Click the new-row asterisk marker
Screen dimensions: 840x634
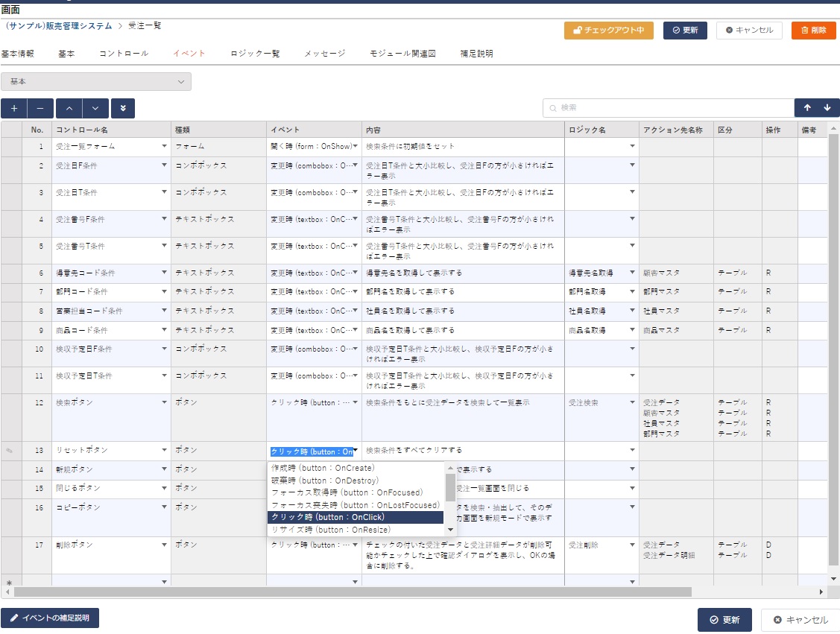point(9,583)
